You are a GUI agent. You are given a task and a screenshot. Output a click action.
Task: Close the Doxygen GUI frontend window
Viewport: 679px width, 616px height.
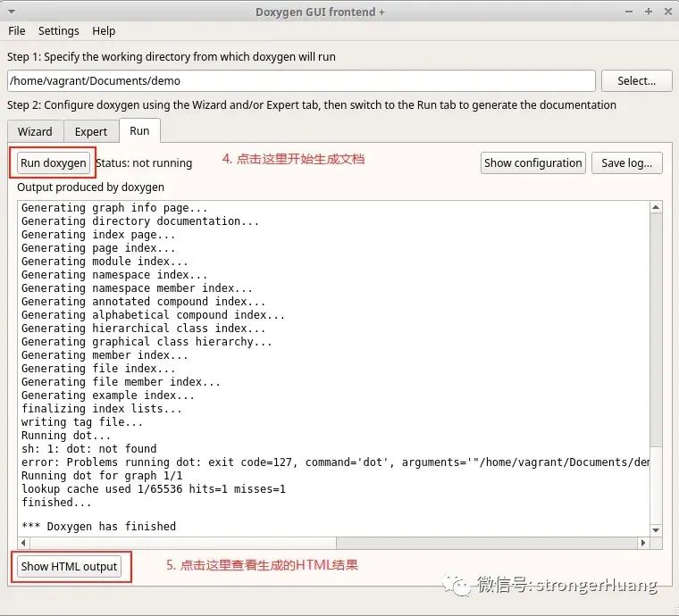(668, 12)
